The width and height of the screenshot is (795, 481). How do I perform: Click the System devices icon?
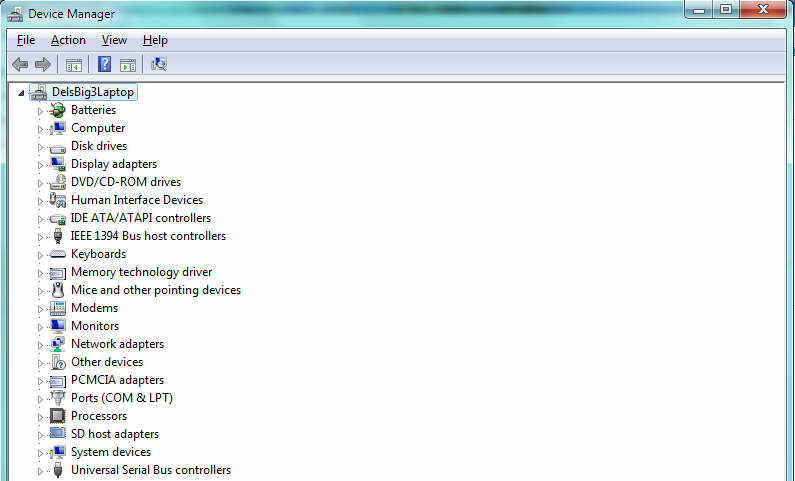(x=57, y=452)
